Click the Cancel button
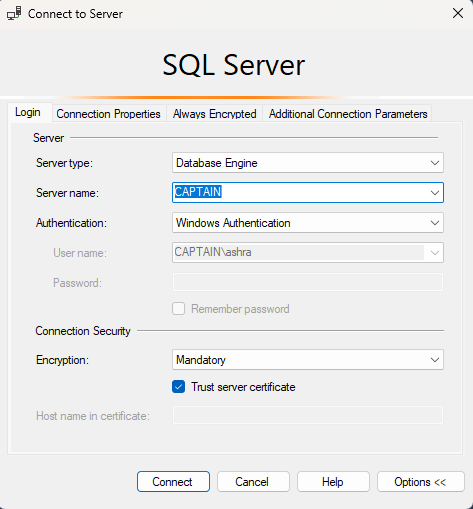Viewport: 473px width, 509px height. (x=253, y=482)
